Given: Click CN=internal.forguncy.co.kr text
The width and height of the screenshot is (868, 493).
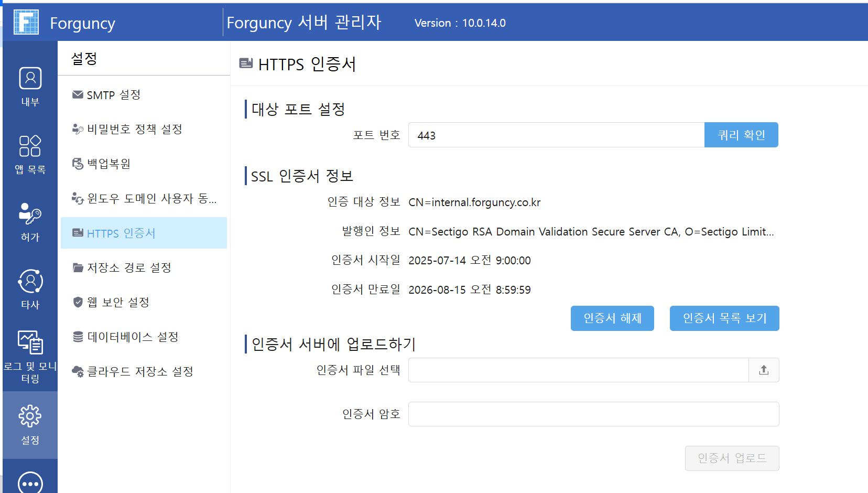Looking at the screenshot, I should pyautogui.click(x=474, y=202).
